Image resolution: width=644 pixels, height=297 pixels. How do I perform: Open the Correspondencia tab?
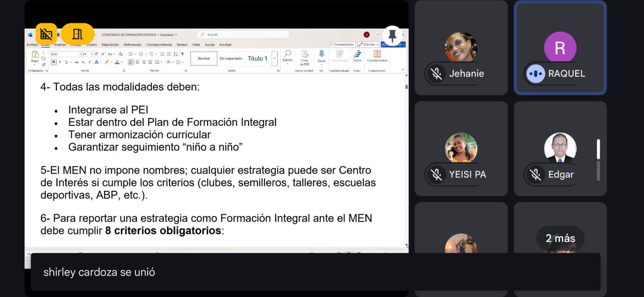pyautogui.click(x=159, y=44)
